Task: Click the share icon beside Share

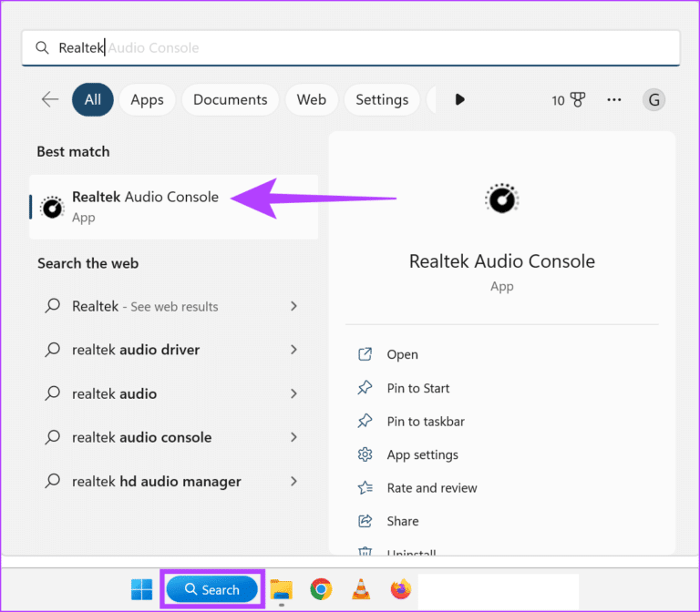Action: pyautogui.click(x=365, y=521)
